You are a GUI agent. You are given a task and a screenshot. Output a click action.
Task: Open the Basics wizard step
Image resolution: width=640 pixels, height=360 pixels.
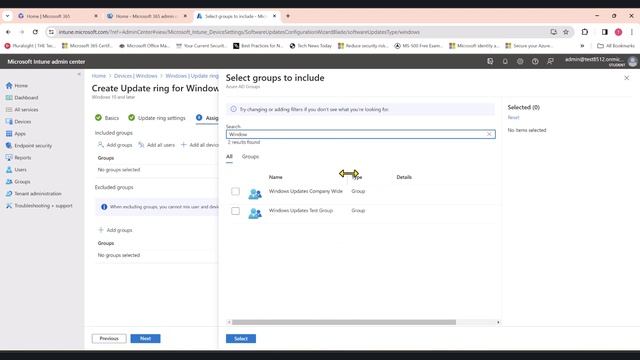(x=107, y=118)
